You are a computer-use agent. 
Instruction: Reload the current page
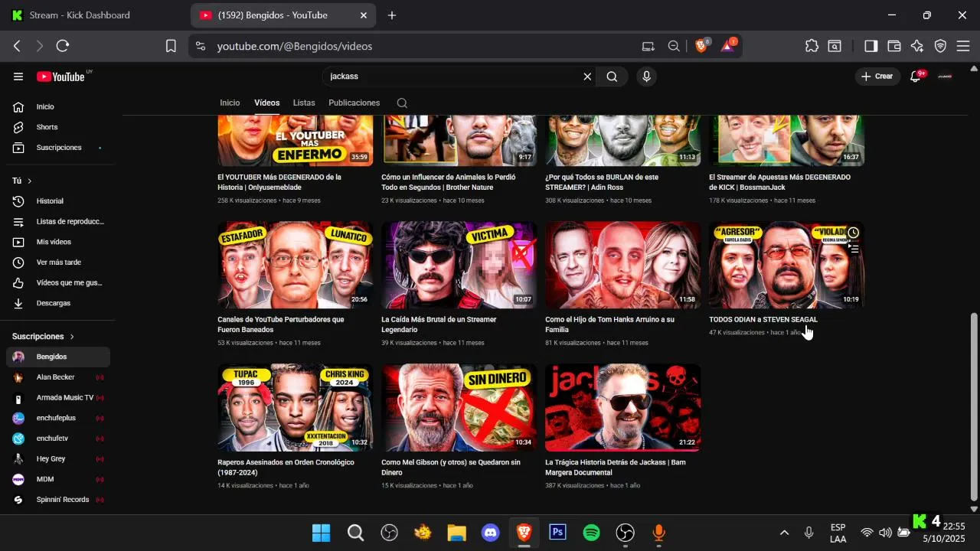tap(63, 46)
